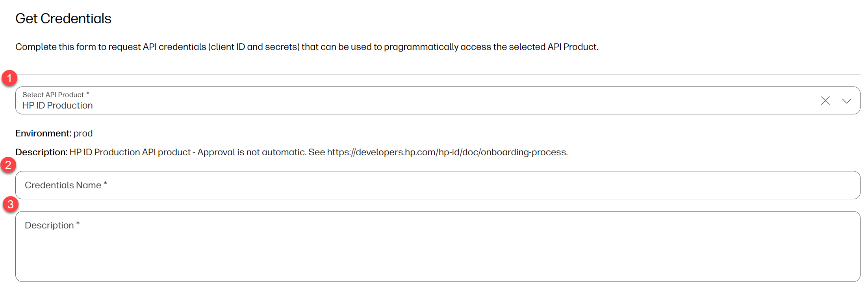The image size is (868, 287).
Task: Open the Select API Product combo box
Action: 438,101
